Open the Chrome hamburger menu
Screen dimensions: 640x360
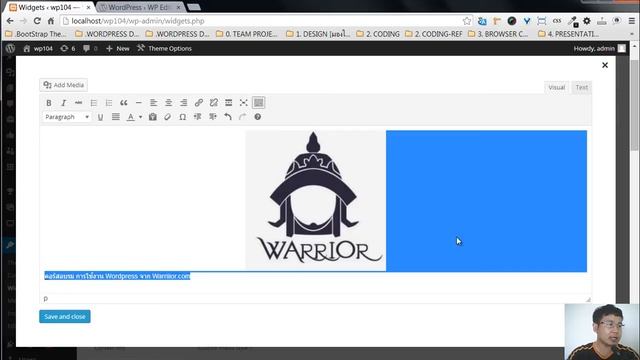[x=631, y=21]
